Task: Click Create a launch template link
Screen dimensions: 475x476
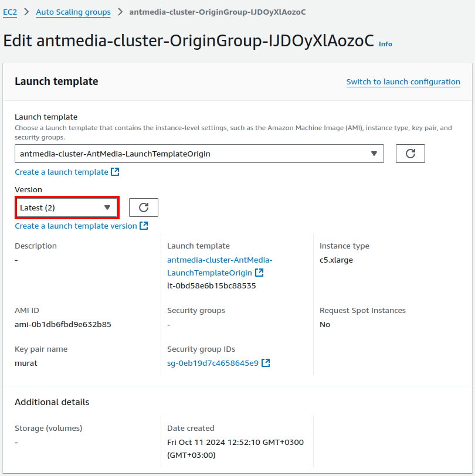Action: (62, 172)
